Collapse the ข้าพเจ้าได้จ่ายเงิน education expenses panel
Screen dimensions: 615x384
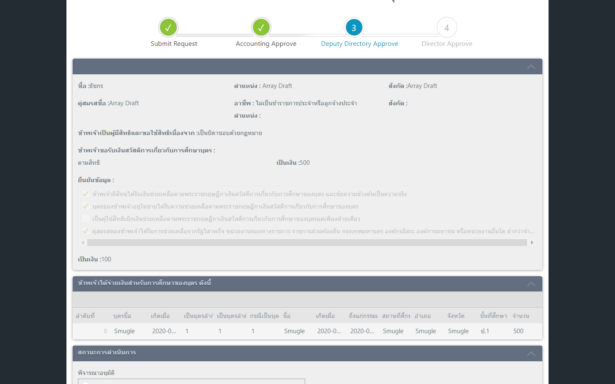[x=531, y=284]
